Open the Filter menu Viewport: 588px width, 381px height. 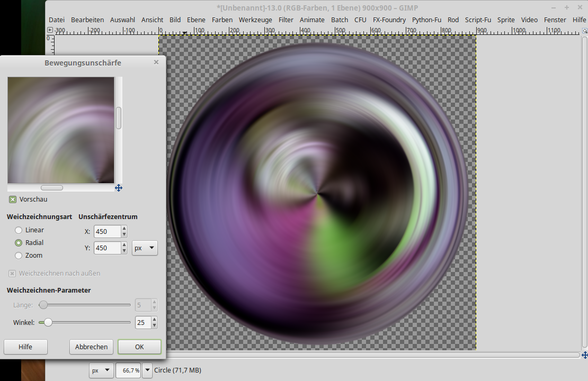(286, 20)
